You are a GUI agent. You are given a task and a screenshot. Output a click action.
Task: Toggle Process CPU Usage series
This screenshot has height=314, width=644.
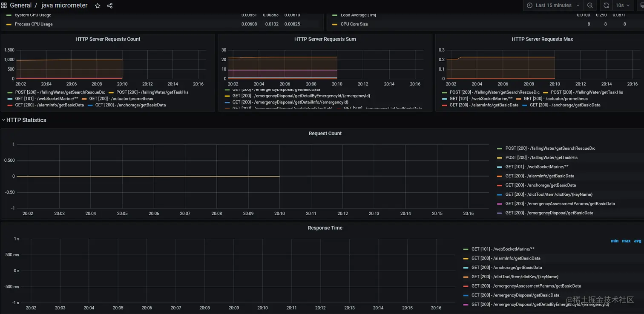point(34,24)
